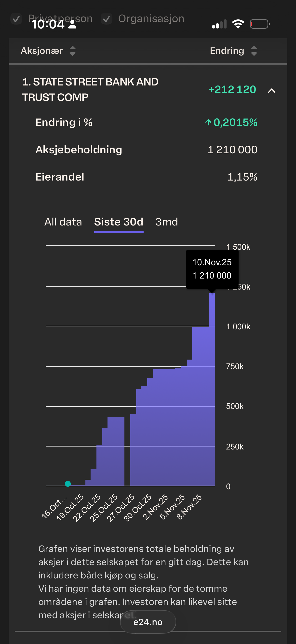The image size is (296, 644).
Task: Click the Aksjonær column header
Action: (42, 51)
